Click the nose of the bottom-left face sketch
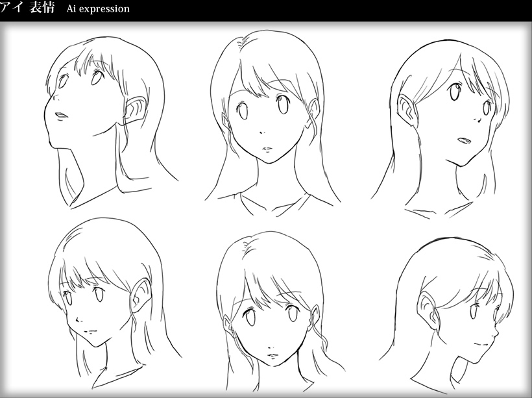Viewport: 532px width, 398px height. [77, 319]
